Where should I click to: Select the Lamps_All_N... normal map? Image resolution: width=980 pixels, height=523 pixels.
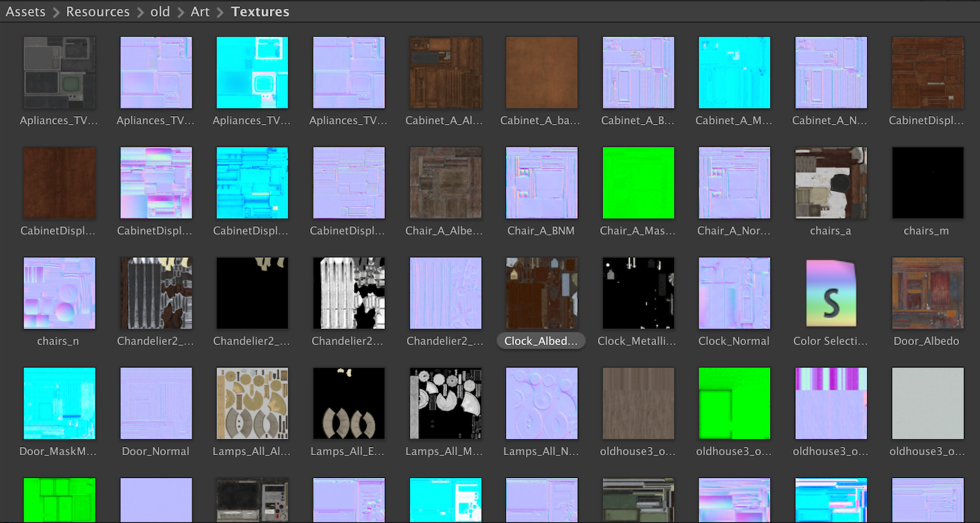(x=542, y=403)
